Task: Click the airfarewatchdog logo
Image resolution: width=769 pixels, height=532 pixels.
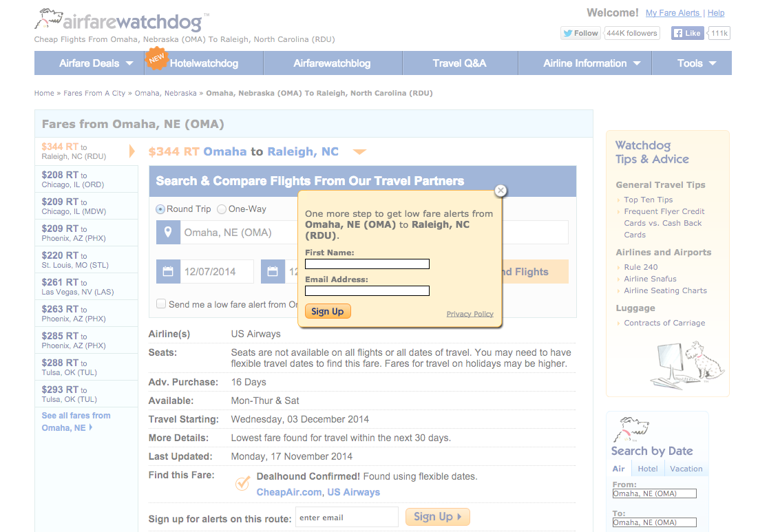Action: [122, 20]
